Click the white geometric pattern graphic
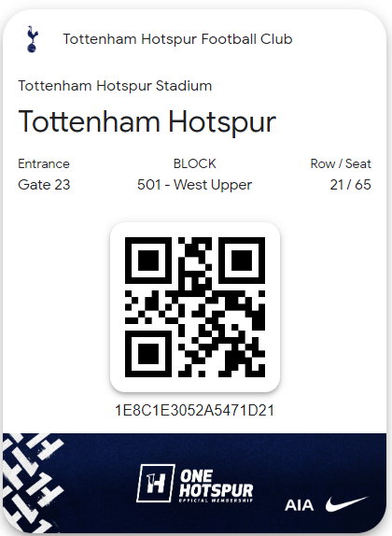The width and height of the screenshot is (392, 536). [33, 482]
